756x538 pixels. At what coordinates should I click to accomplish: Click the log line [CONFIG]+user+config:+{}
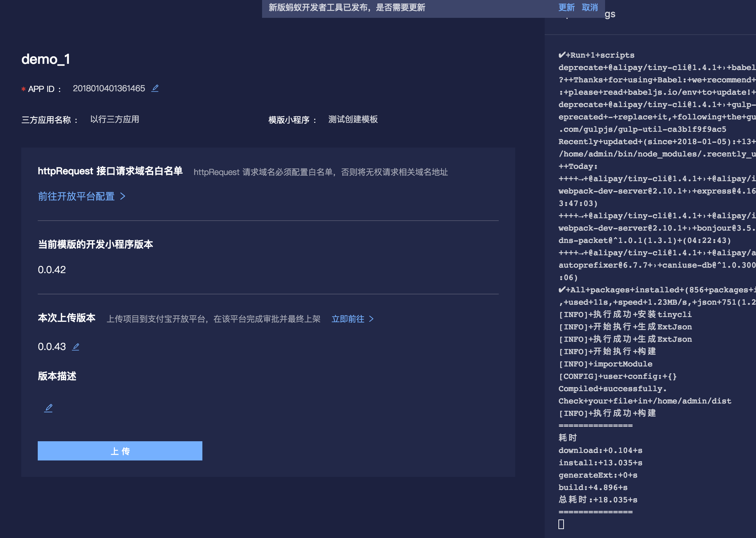pos(617,376)
